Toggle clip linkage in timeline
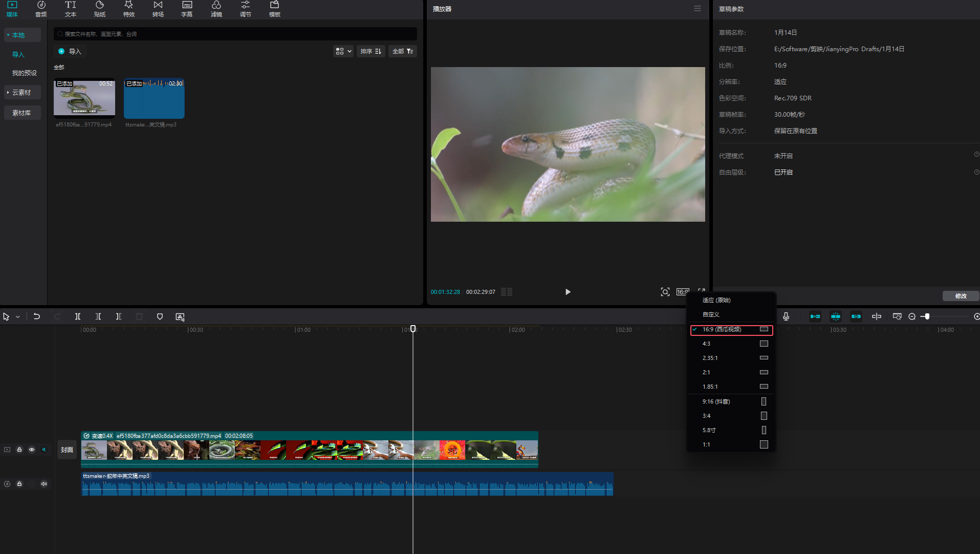The image size is (980, 554). [x=856, y=316]
